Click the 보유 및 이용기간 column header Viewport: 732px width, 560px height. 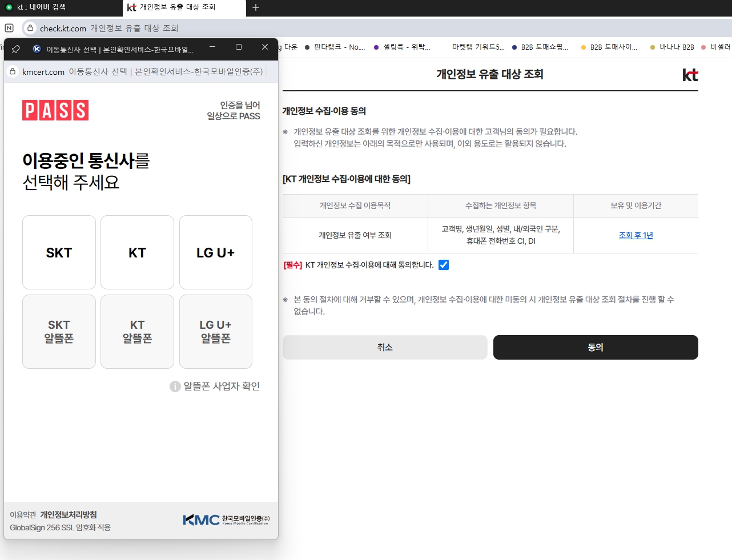(x=636, y=206)
